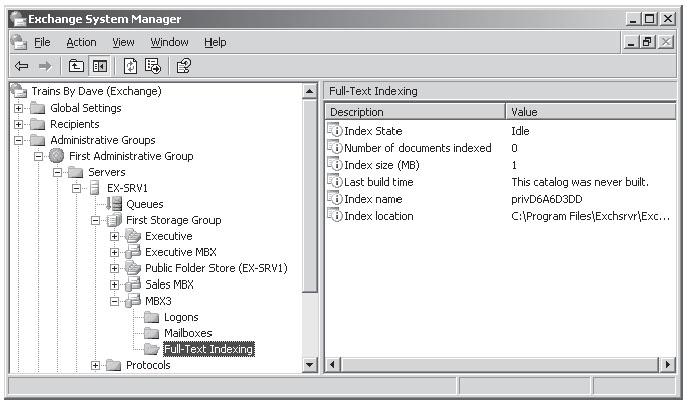The height and width of the screenshot is (404, 687).
Task: Collapse the EX-SRV1 node
Action: pyautogui.click(x=77, y=188)
